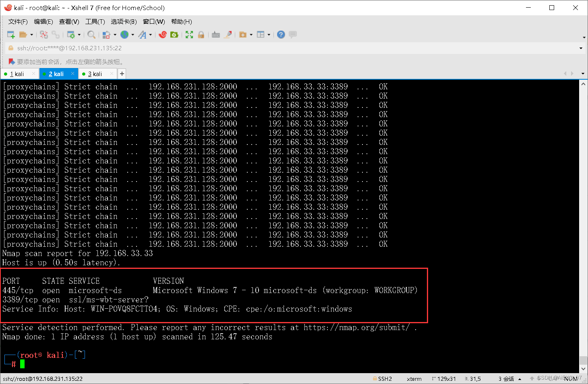
Task: Click the '445/tcp' port result text
Action: (x=18, y=290)
